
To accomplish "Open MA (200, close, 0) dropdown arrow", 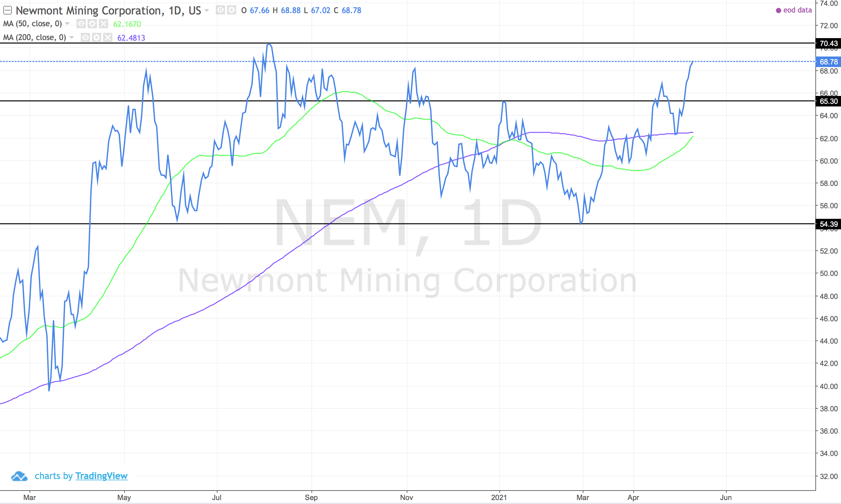I will coord(72,37).
